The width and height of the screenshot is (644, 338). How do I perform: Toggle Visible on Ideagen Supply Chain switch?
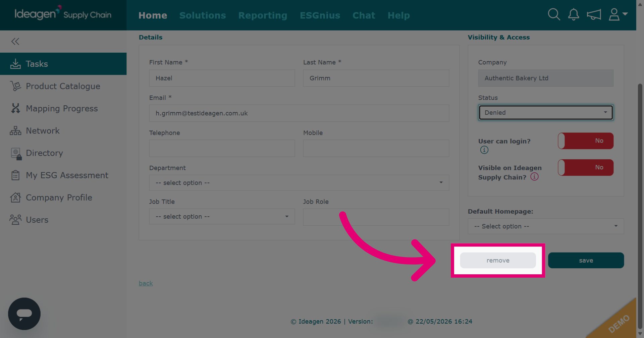[586, 167]
